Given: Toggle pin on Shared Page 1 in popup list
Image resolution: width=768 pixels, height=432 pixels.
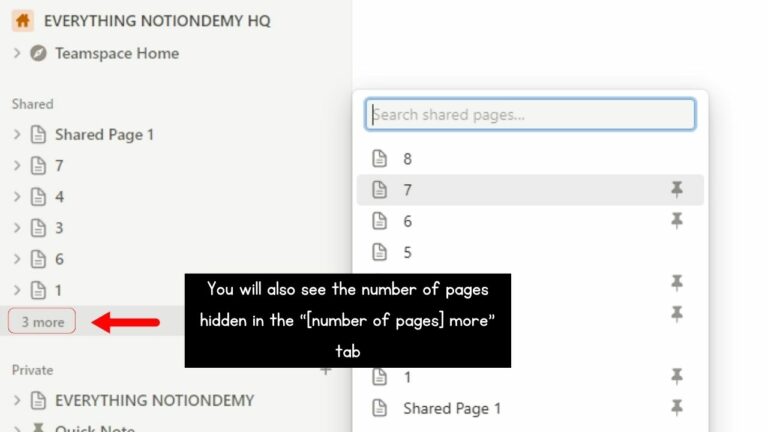Looking at the screenshot, I should [x=677, y=408].
